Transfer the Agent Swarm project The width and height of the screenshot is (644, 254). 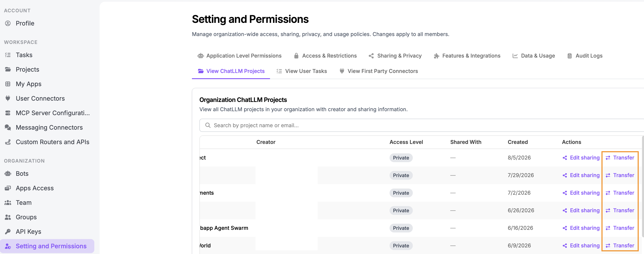tap(620, 228)
